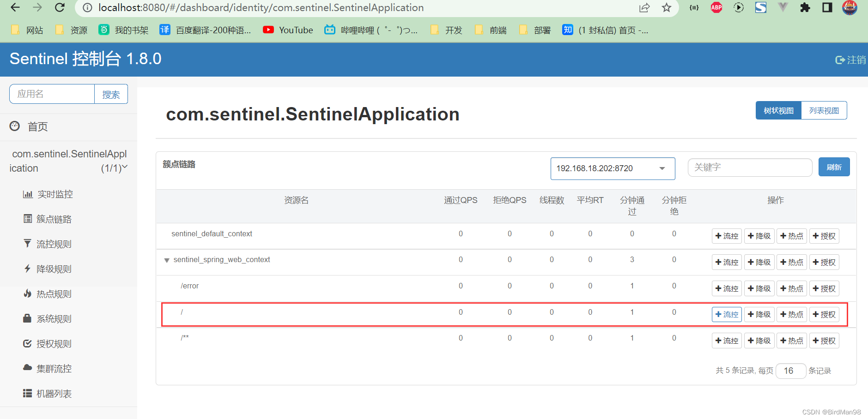Collapse the com.sentinel.SentinelApplication sidebar group

pyautogui.click(x=68, y=161)
